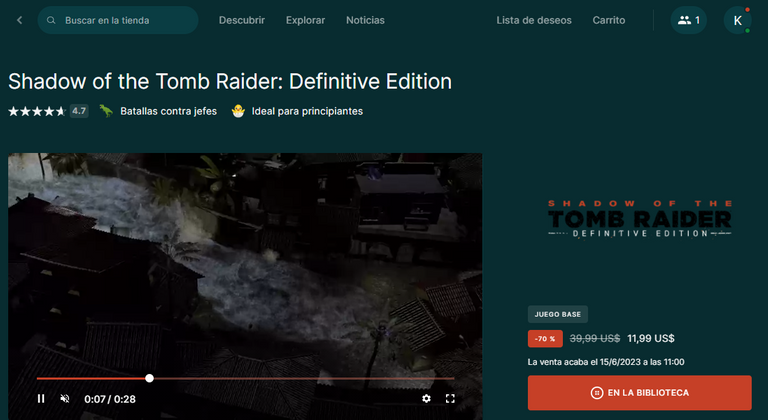Unmute the trailer audio

point(65,399)
